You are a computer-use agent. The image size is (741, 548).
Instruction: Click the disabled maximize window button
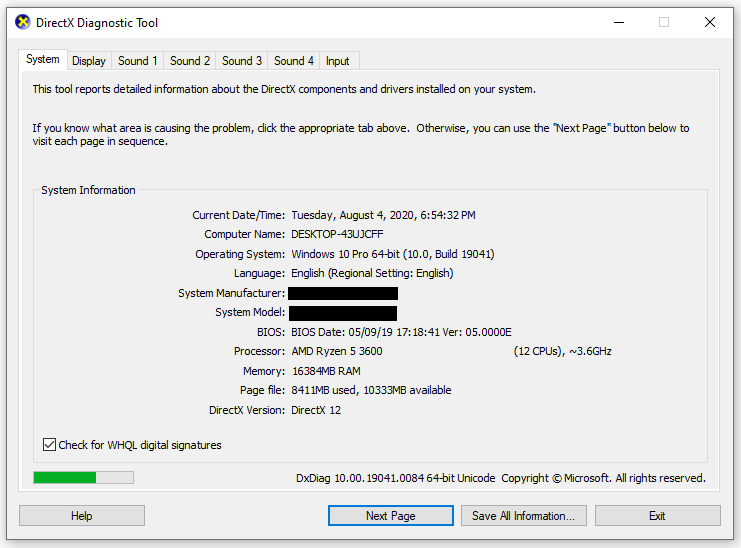pyautogui.click(x=664, y=22)
